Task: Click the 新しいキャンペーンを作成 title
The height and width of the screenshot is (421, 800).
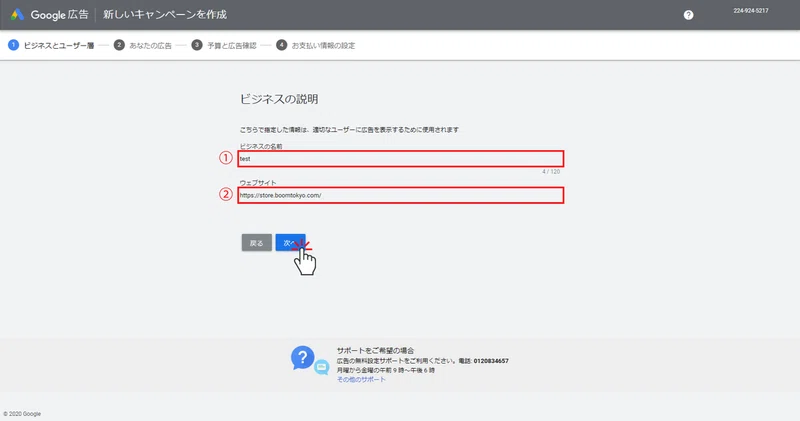Action: click(165, 15)
